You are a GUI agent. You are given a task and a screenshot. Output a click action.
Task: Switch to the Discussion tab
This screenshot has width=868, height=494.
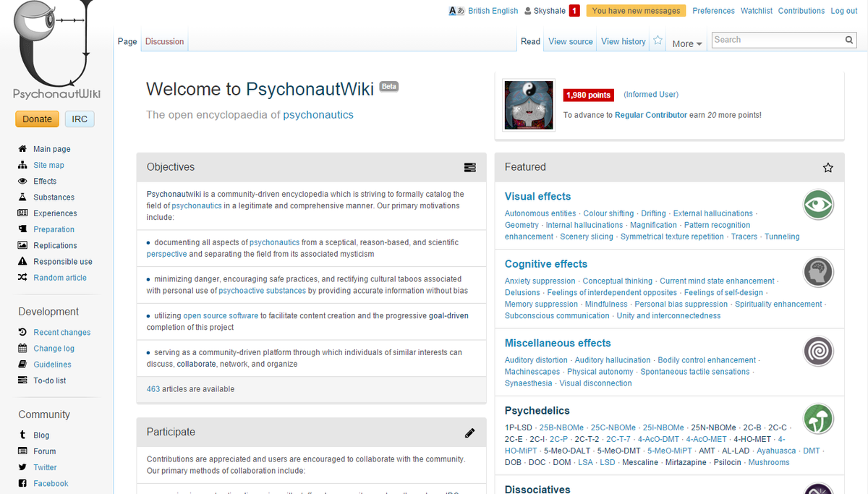164,41
